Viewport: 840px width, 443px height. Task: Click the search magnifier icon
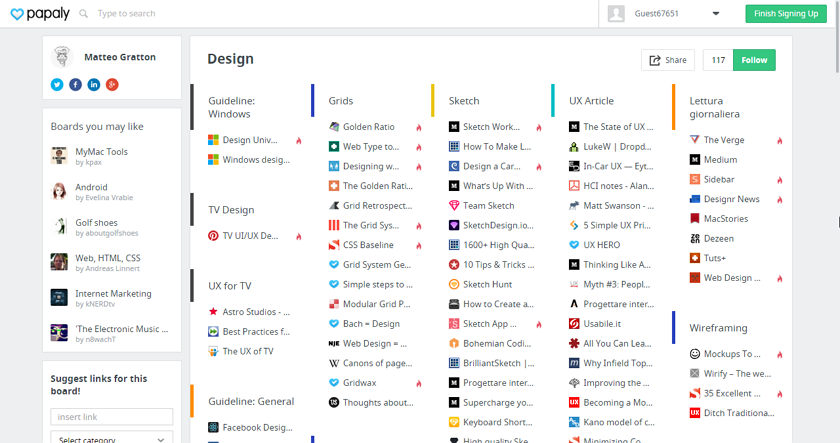click(x=84, y=13)
